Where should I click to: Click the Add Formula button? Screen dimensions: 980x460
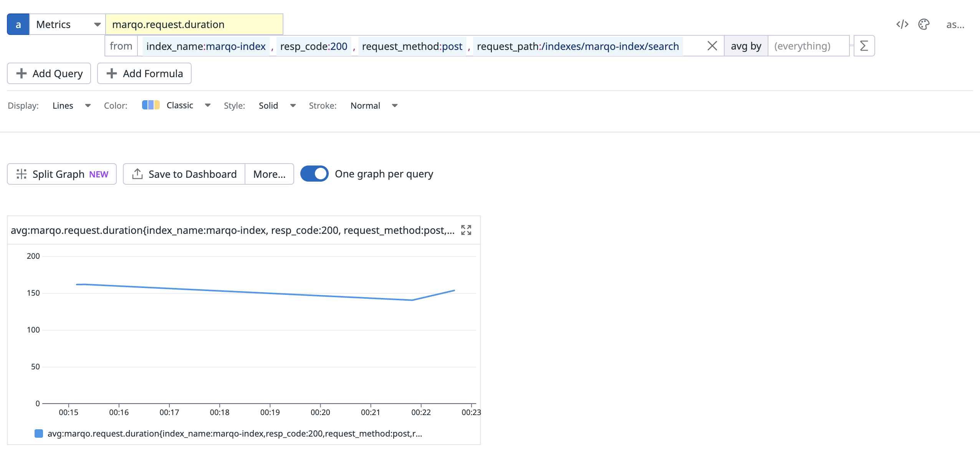(x=144, y=73)
